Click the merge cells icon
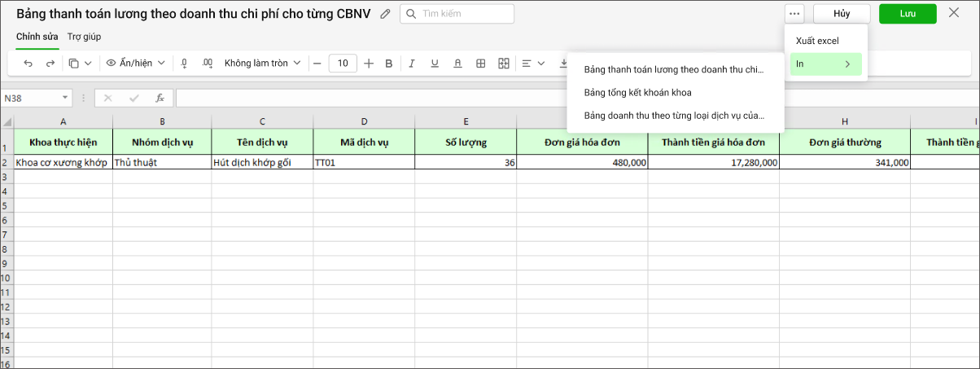Screen dimensions: 980x369 point(504,64)
